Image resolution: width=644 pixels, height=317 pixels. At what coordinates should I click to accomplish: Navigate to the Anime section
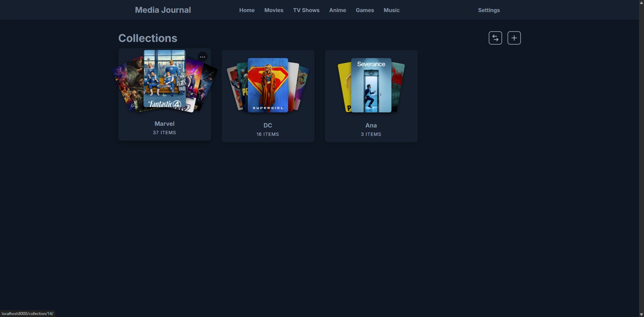pyautogui.click(x=337, y=10)
